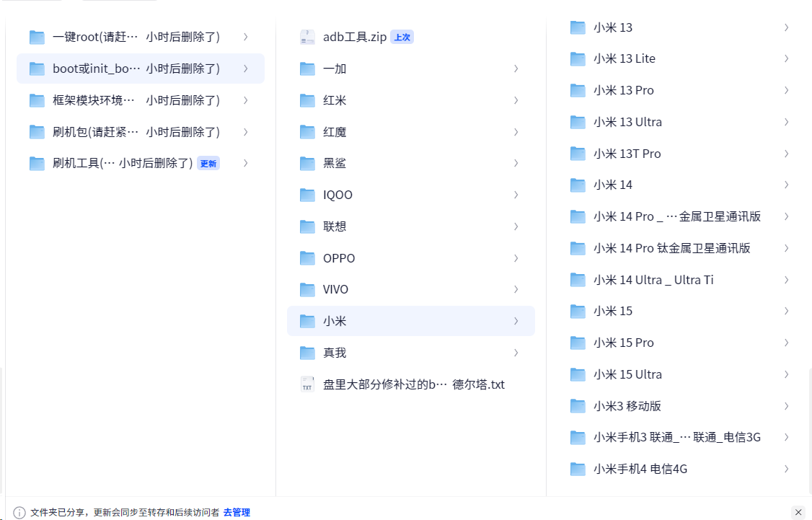Click folder icon beside 小米 13 Ultra
Screen dimensions: 812x520
click(x=578, y=122)
